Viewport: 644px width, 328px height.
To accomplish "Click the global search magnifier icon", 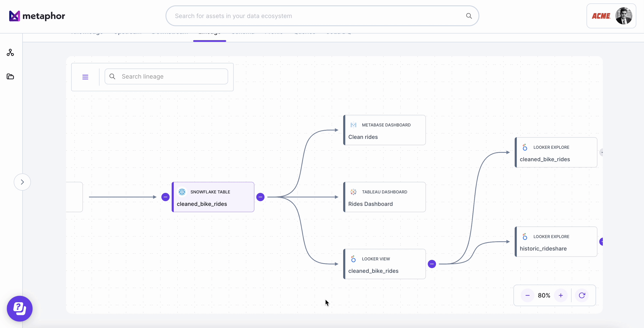I will pyautogui.click(x=469, y=16).
